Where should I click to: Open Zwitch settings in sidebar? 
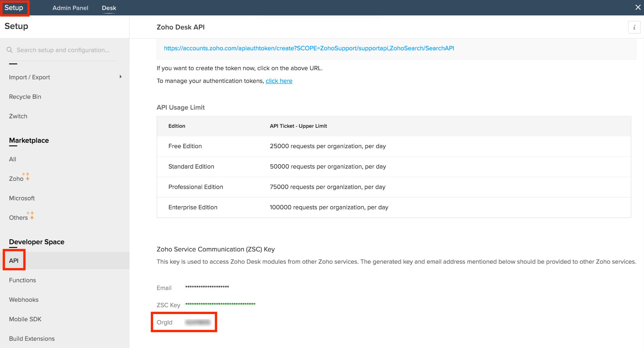click(x=18, y=116)
